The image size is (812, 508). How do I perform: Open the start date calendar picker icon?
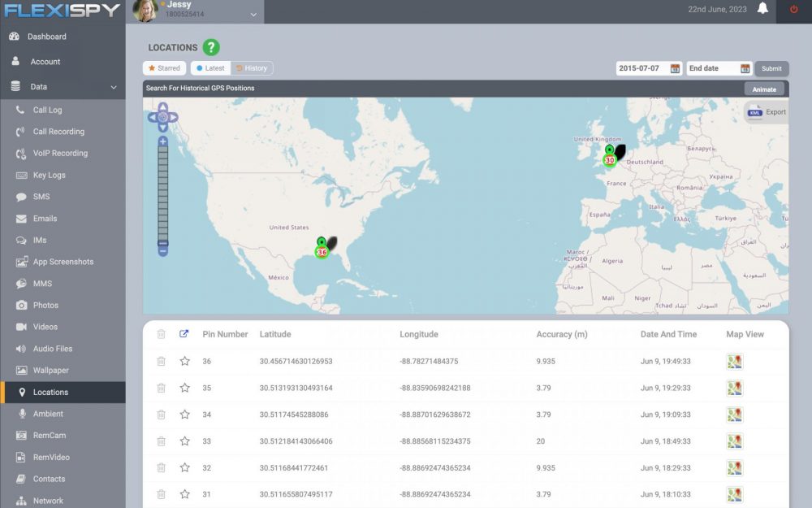[x=675, y=68]
